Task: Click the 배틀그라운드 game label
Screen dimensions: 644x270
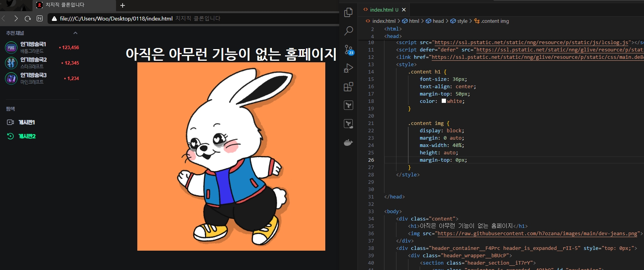Action: 32,51
